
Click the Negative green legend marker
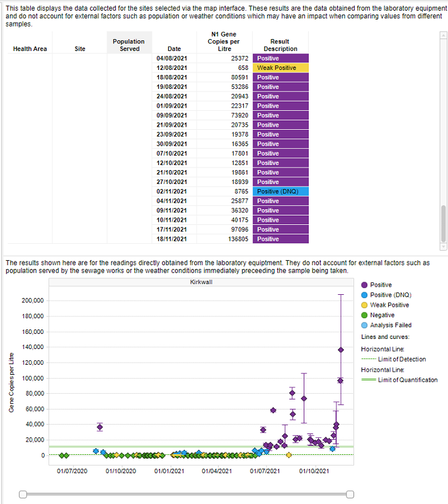(364, 315)
